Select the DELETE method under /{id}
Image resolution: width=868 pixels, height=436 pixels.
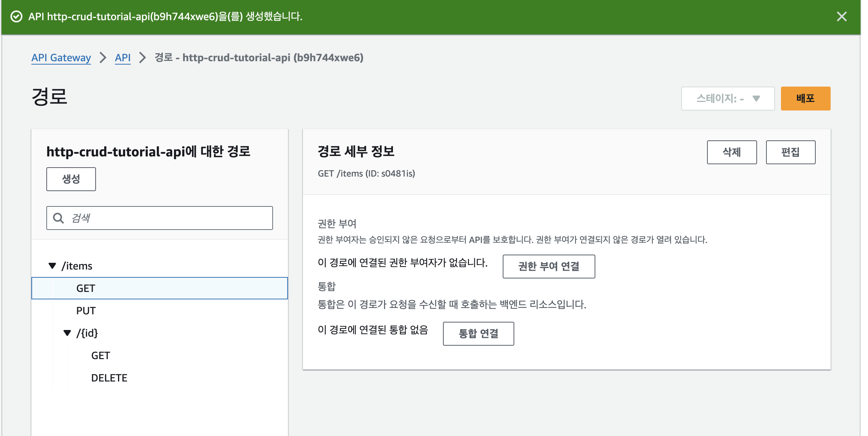(109, 378)
